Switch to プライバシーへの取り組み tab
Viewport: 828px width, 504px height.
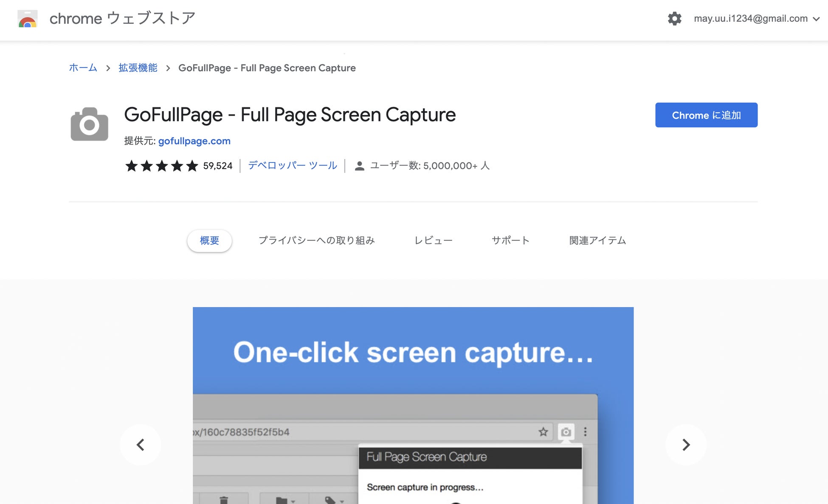pos(316,241)
